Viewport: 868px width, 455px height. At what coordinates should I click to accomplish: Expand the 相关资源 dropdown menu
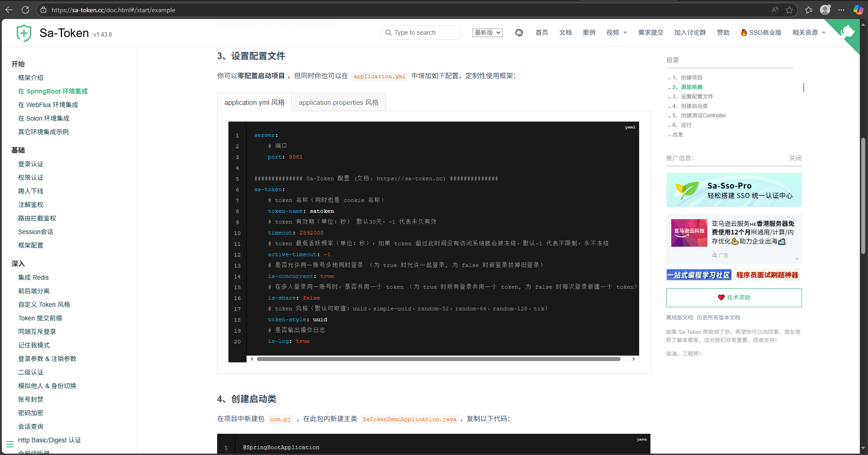point(809,33)
